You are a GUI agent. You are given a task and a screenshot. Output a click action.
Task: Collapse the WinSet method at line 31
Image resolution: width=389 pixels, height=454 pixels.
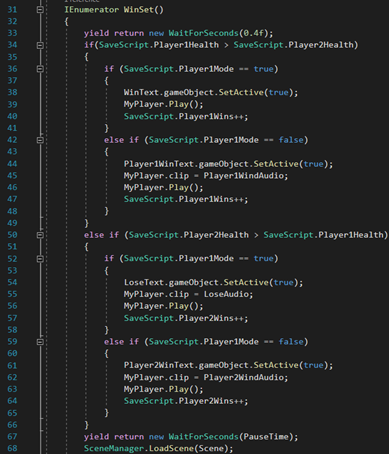pos(40,10)
